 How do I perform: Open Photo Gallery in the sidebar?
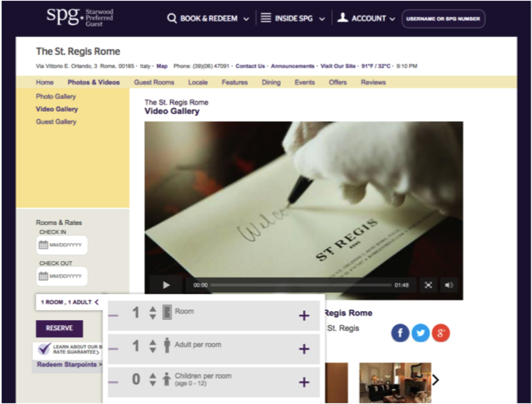point(56,97)
